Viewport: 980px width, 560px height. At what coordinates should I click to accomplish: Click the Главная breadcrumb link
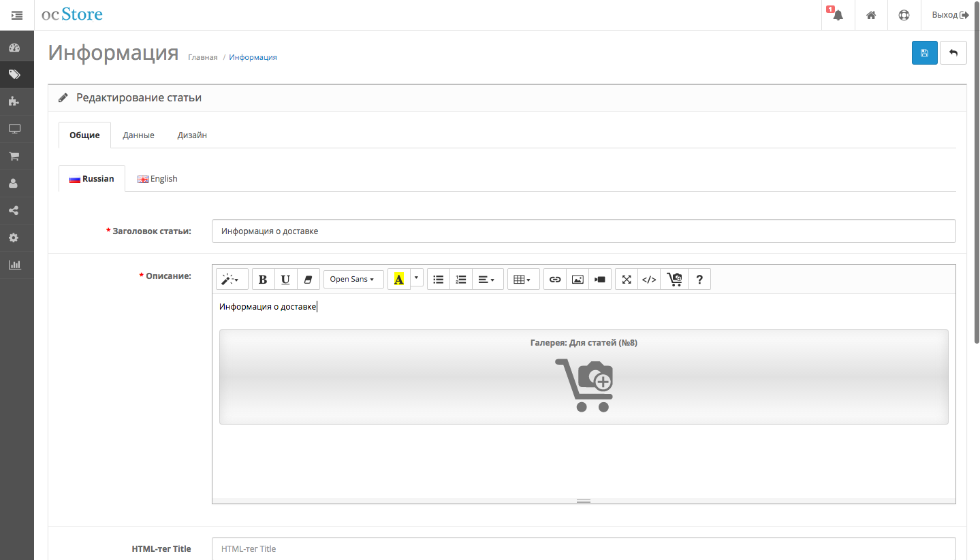[x=202, y=57]
